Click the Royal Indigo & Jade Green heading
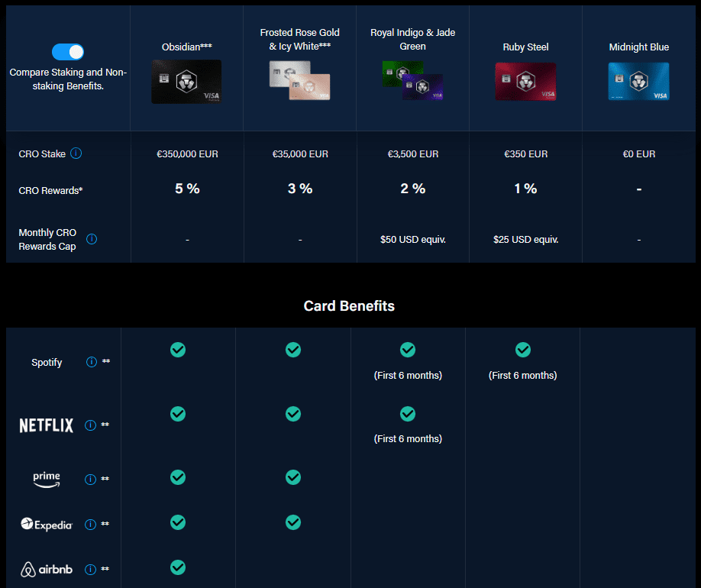This screenshot has height=588, width=701. pos(412,40)
